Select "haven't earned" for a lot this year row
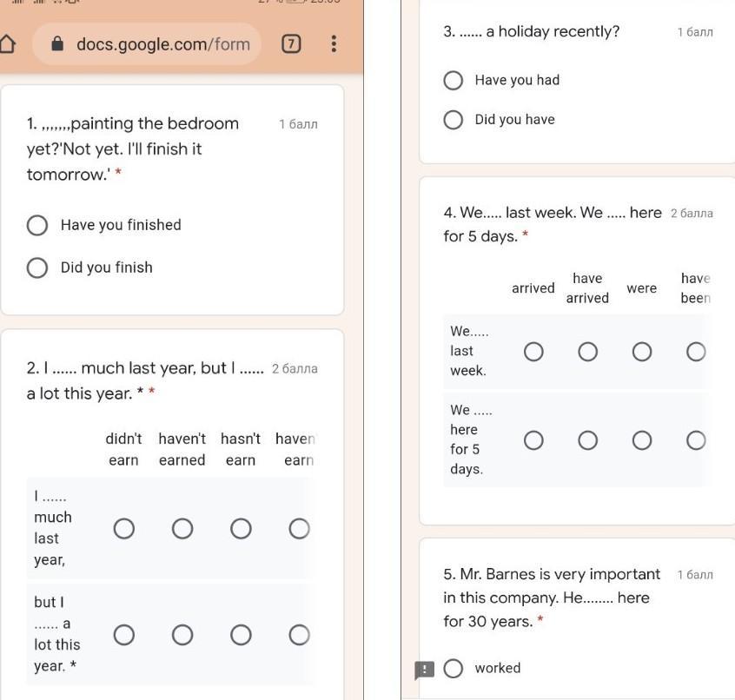 pos(182,635)
